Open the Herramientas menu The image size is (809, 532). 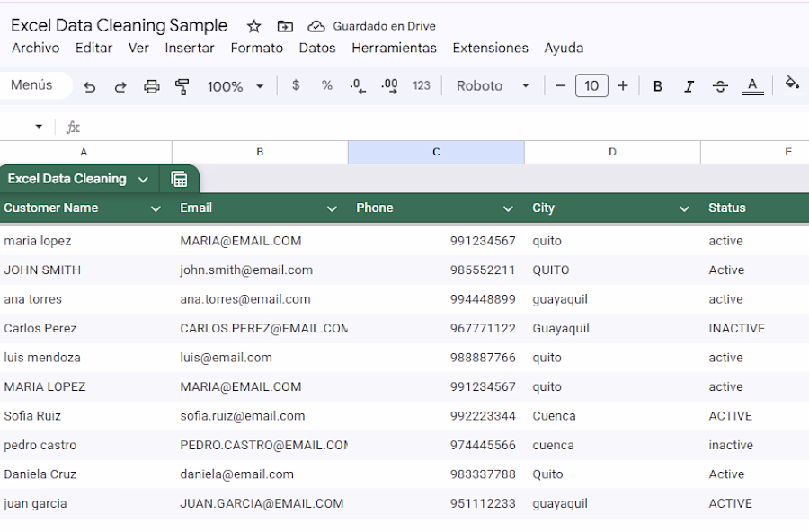(395, 48)
